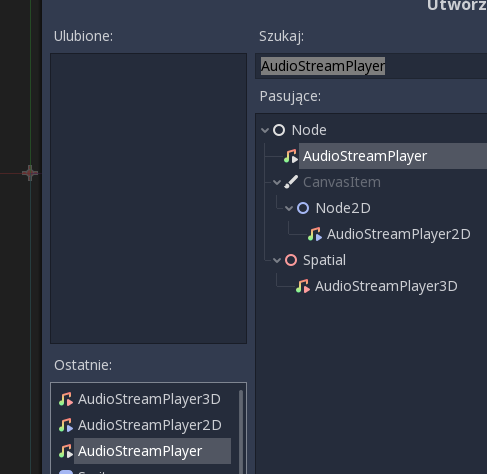Click the CanvasItem brush icon
This screenshot has height=474, width=487.
[x=291, y=182]
